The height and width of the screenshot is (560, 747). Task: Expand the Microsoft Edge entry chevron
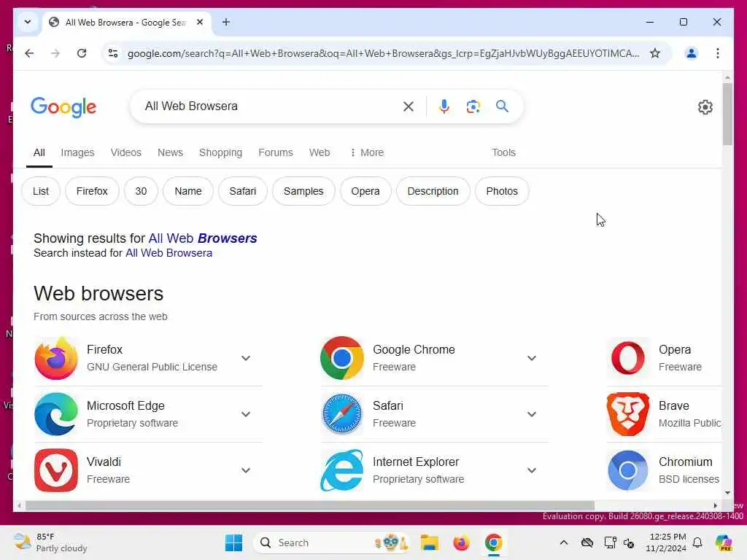pos(246,414)
